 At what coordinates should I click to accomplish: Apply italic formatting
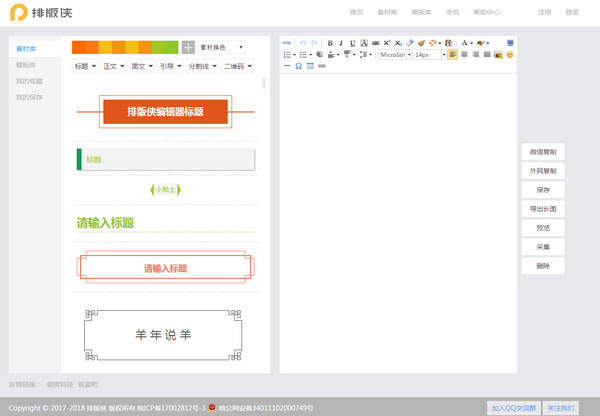click(340, 43)
